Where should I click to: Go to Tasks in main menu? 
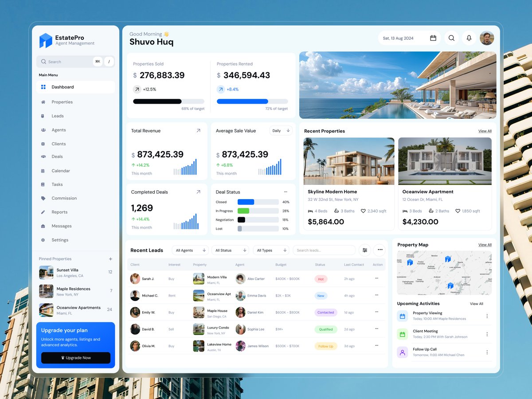point(57,184)
